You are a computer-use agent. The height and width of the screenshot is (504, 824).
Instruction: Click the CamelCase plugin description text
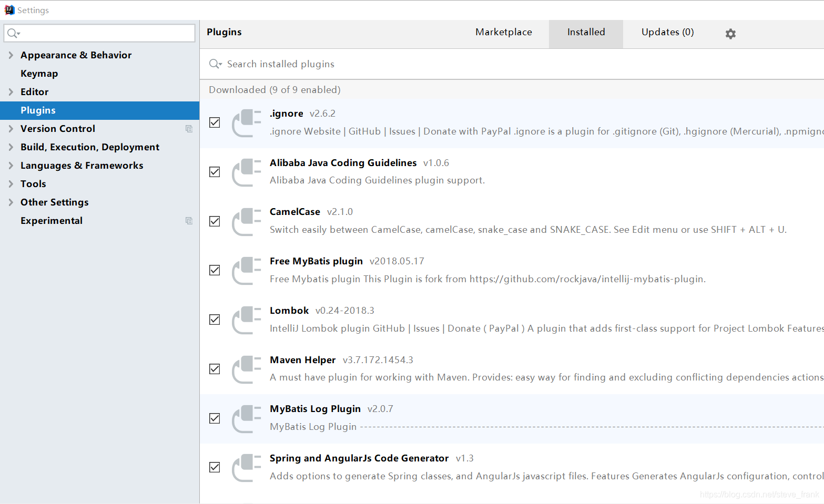click(528, 230)
